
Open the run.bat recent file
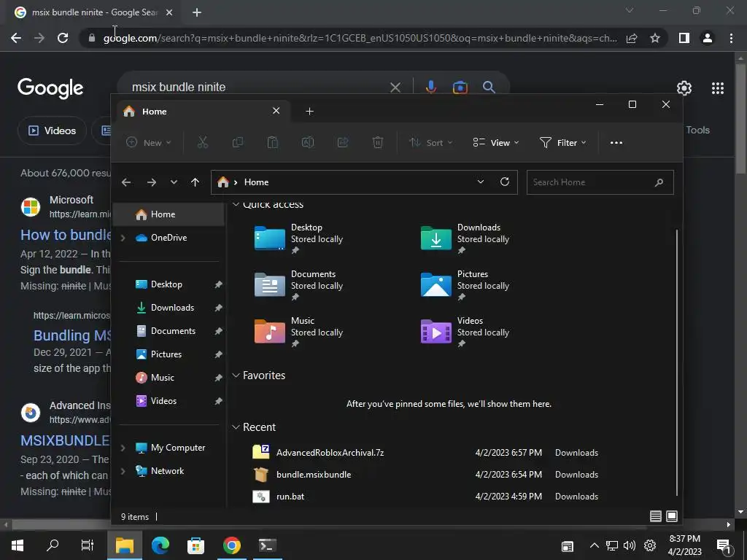(425, 496)
